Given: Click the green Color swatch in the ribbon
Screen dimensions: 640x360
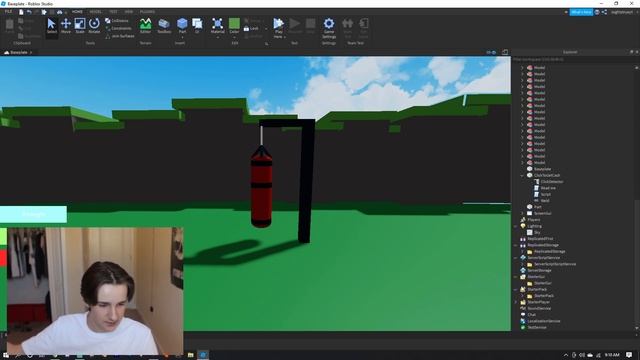Looking at the screenshot, I should (234, 23).
